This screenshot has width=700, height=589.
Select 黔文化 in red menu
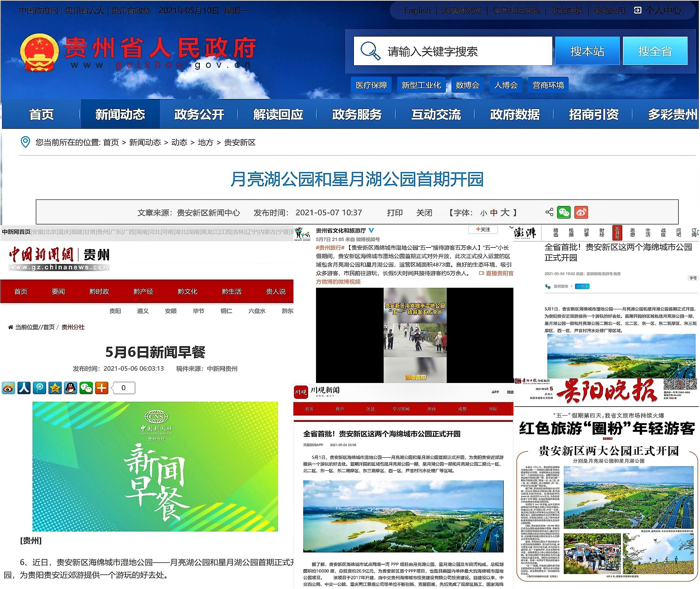click(x=187, y=291)
